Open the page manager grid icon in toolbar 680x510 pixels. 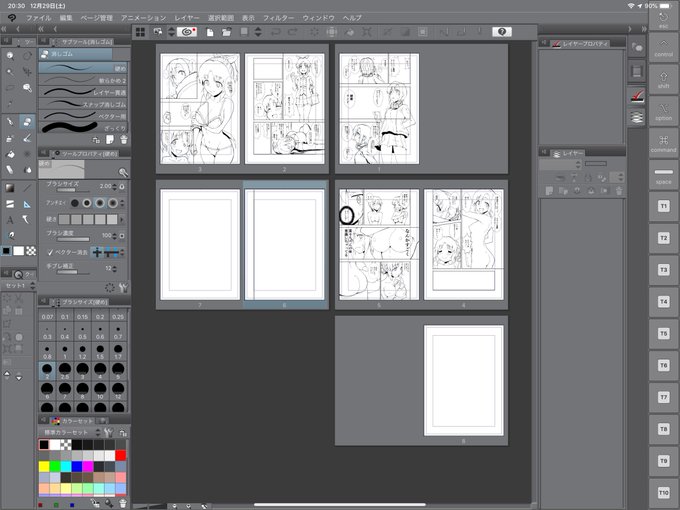click(140, 32)
